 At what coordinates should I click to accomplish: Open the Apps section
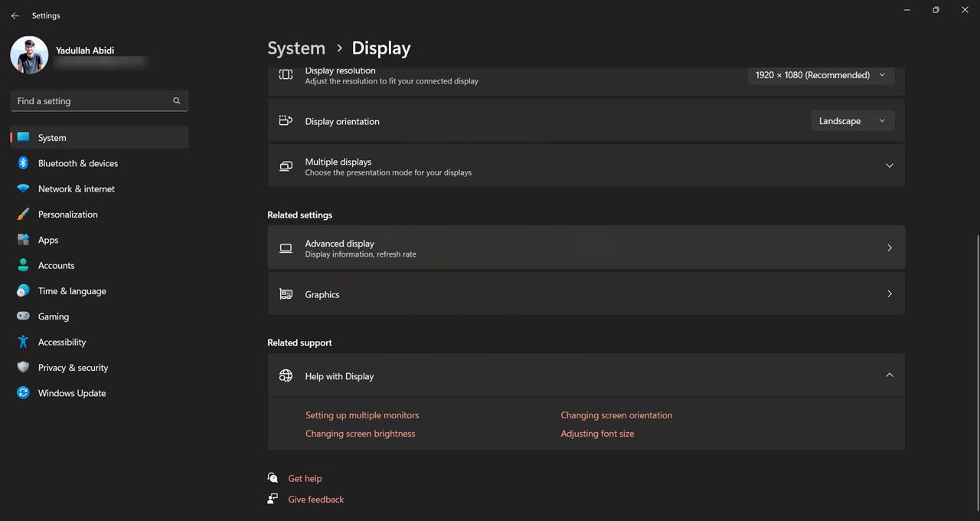47,240
